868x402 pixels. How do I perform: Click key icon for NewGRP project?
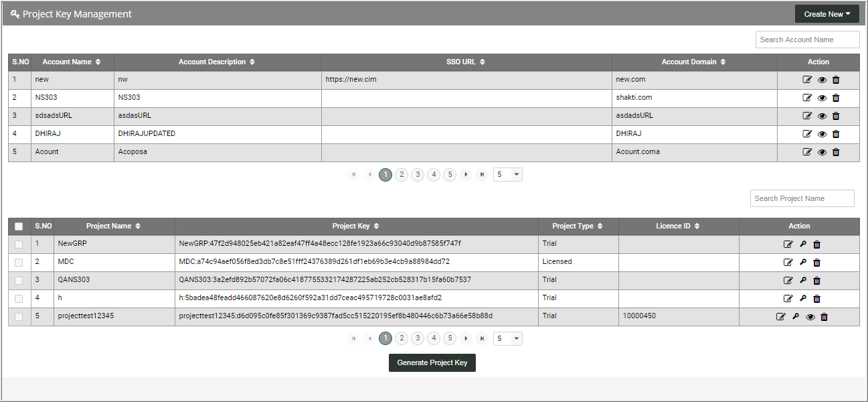pyautogui.click(x=802, y=244)
